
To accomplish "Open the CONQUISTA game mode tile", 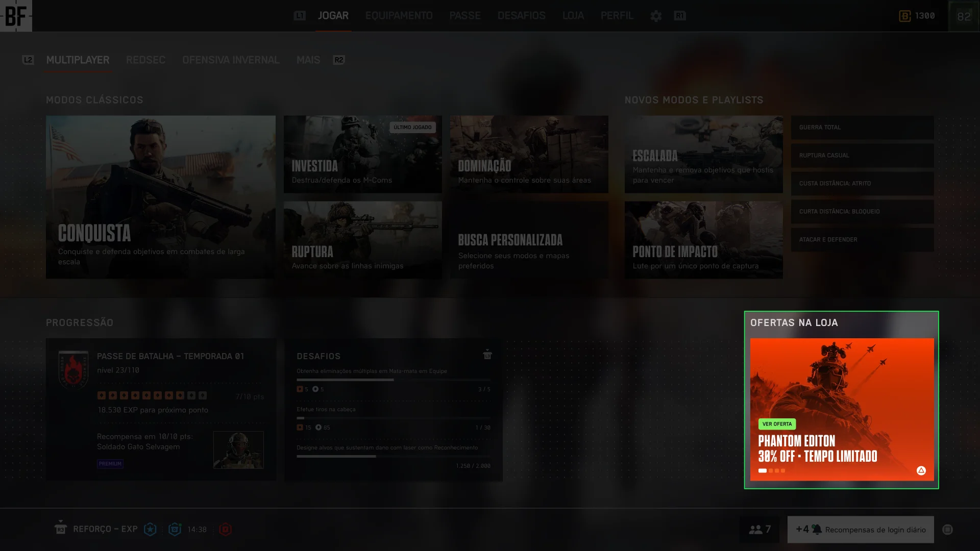I will (160, 197).
